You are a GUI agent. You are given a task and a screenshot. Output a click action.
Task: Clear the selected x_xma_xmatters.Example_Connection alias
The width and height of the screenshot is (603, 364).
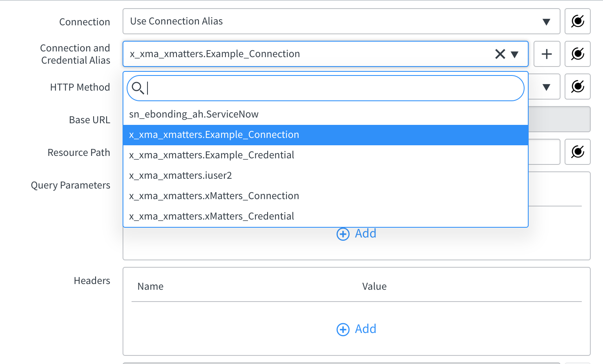point(500,54)
